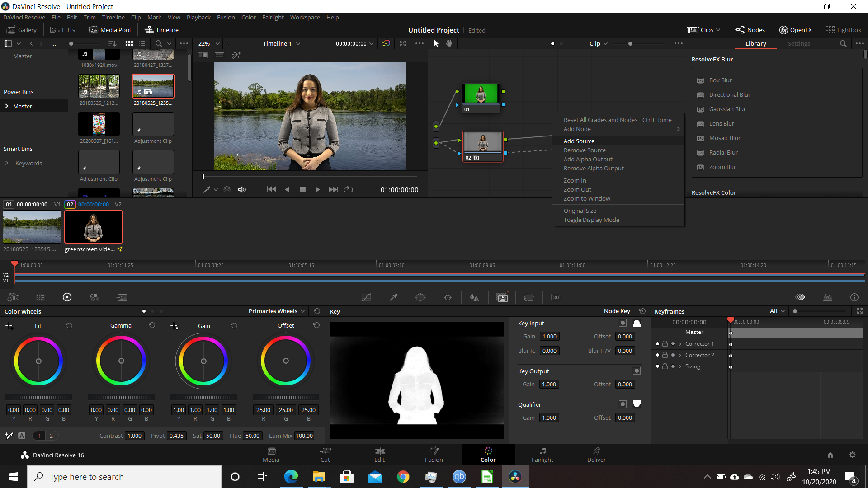The image size is (868, 488).
Task: Mute audio with the speaker icon
Action: [242, 189]
